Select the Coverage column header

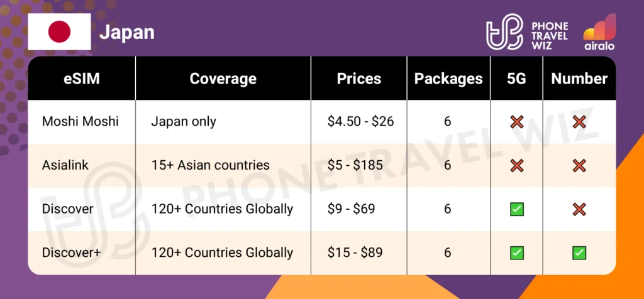click(x=223, y=79)
